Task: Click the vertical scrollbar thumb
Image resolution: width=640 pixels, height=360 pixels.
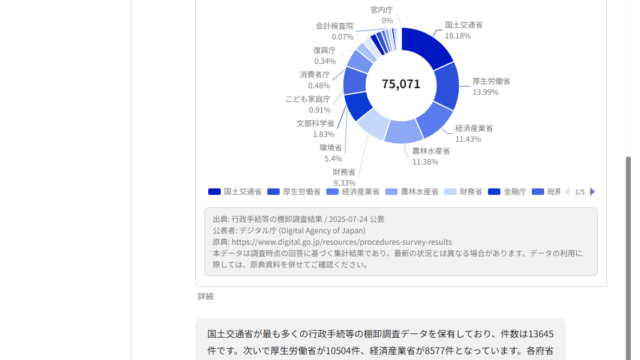Action: (x=629, y=257)
